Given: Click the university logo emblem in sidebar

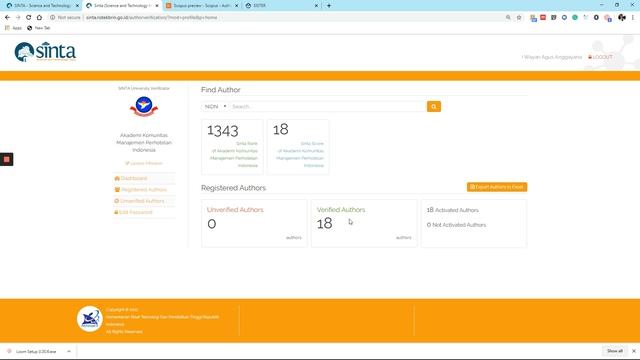Looking at the screenshot, I should pos(144,106).
